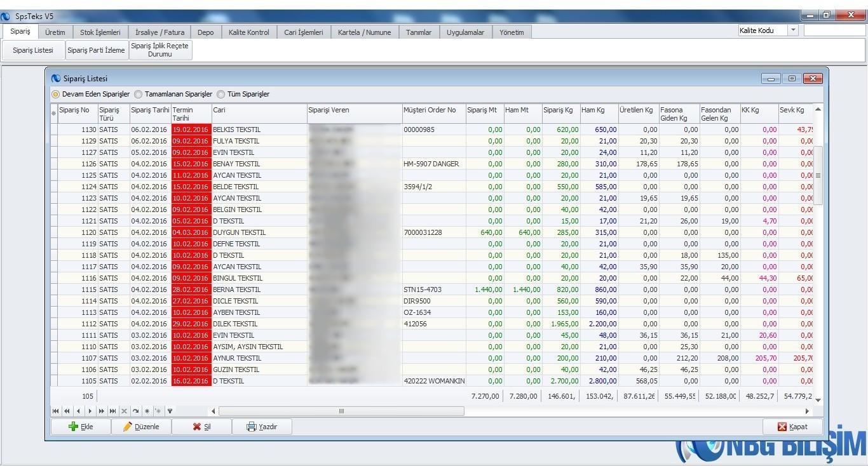Click the Ekle button with green plus icon
The width and height of the screenshot is (868, 466).
(x=81, y=427)
